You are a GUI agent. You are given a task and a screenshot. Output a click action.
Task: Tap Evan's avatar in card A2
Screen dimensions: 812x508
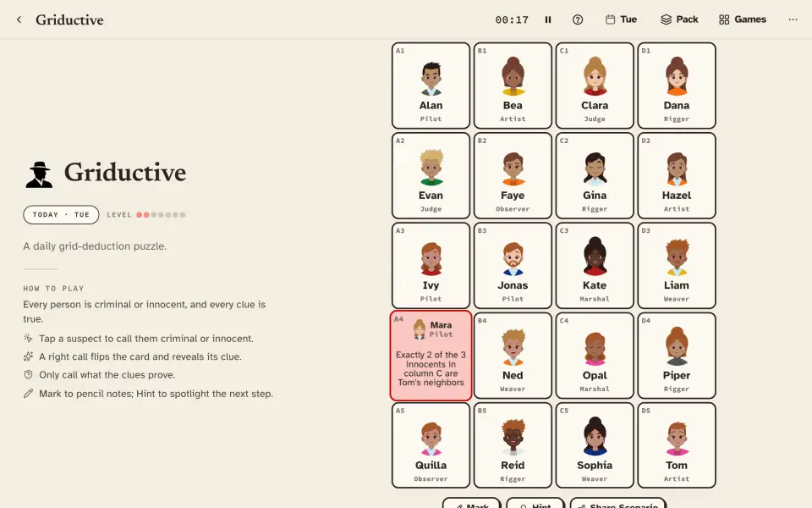click(431, 167)
